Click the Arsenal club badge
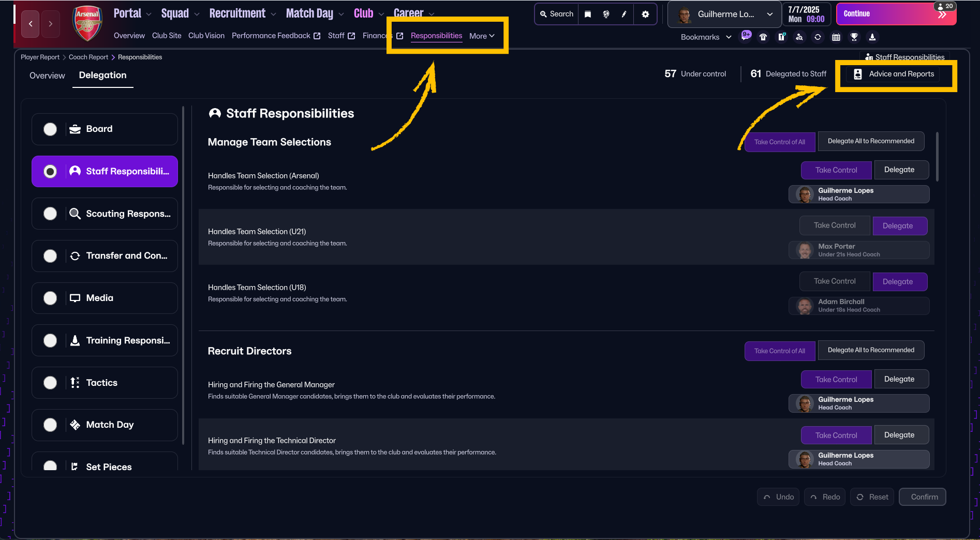The height and width of the screenshot is (540, 980). tap(87, 23)
